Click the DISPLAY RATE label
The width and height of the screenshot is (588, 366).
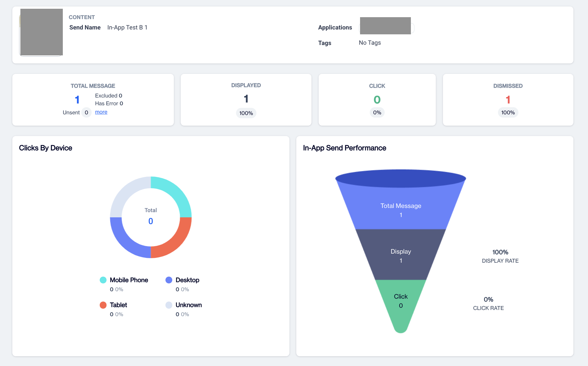[500, 261]
